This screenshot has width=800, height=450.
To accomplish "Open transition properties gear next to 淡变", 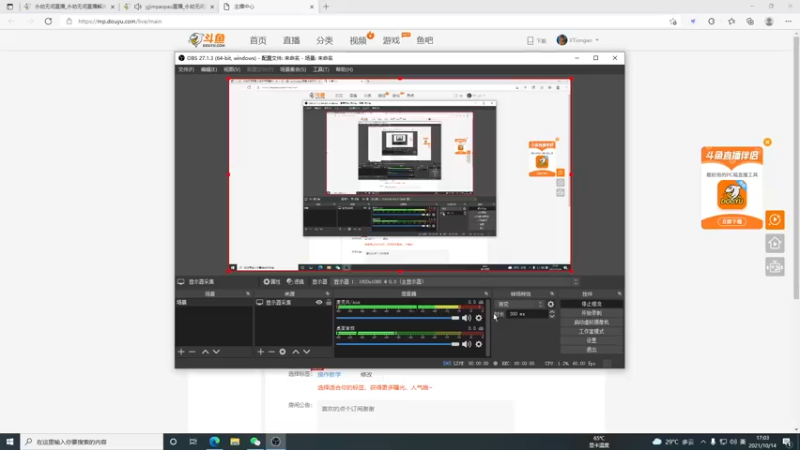I will (551, 304).
